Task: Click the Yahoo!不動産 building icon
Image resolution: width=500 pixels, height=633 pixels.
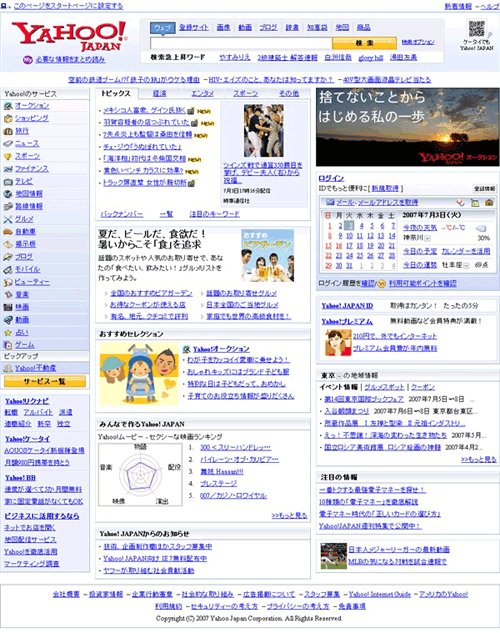Action: [x=8, y=369]
